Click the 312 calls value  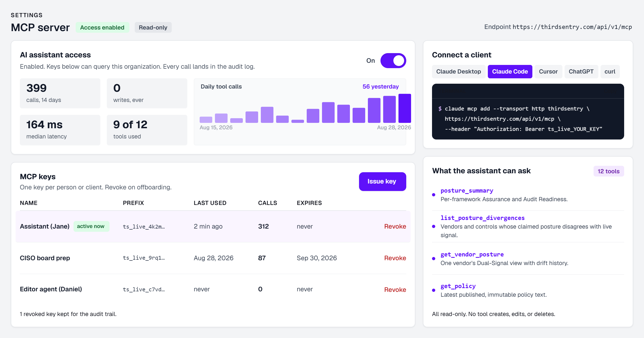(x=264, y=226)
